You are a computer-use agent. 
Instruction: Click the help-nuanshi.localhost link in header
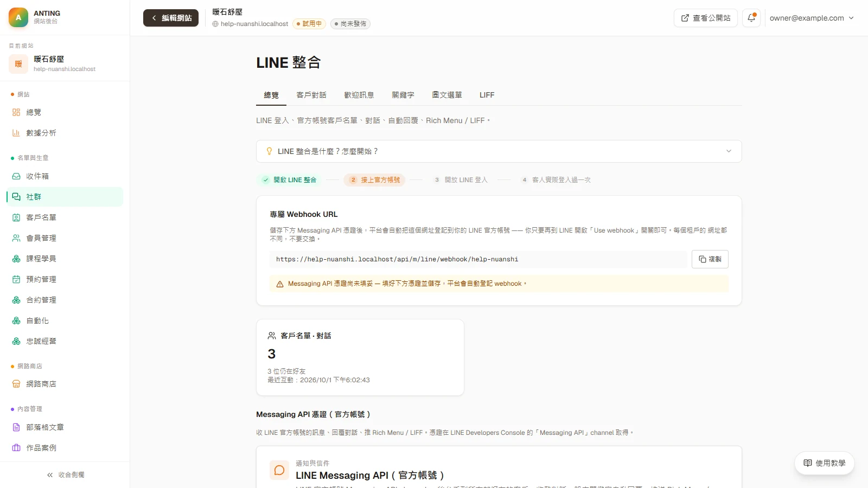(x=251, y=24)
